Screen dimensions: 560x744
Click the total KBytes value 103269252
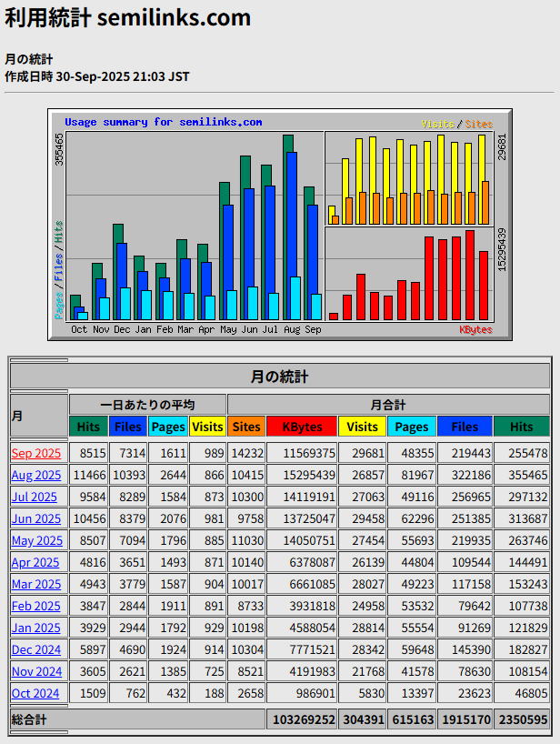pos(302,719)
